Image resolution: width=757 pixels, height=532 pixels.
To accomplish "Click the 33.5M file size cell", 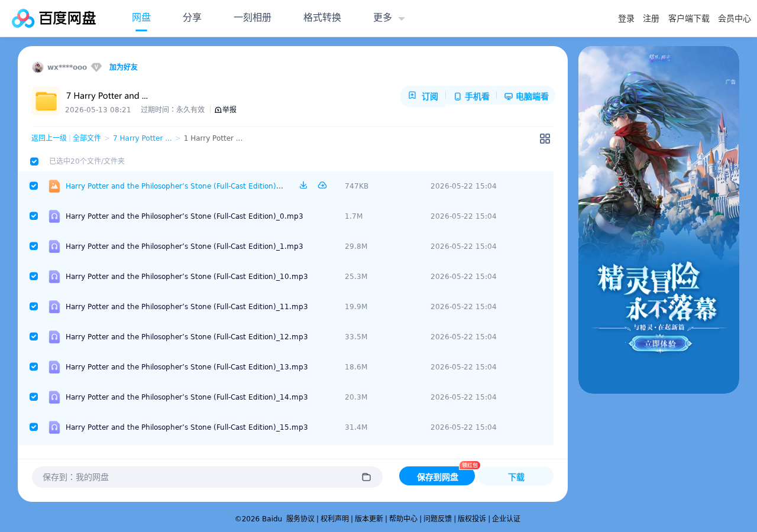I will click(356, 336).
